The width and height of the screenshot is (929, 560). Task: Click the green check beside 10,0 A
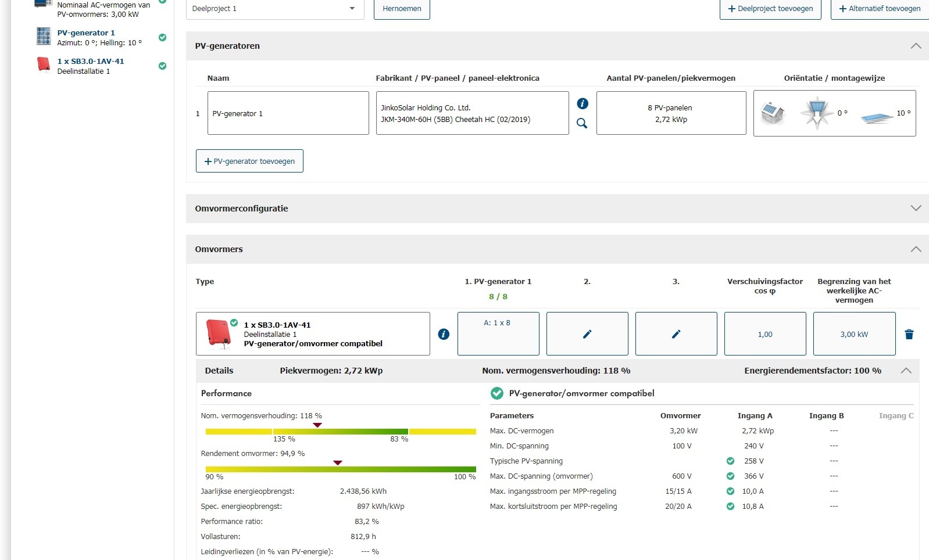pyautogui.click(x=730, y=491)
